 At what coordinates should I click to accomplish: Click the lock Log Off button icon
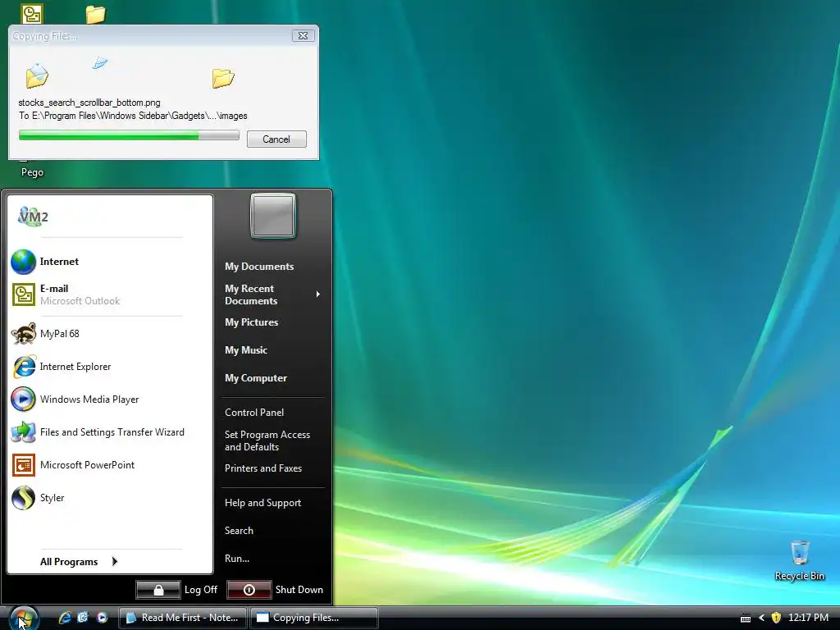coord(158,590)
